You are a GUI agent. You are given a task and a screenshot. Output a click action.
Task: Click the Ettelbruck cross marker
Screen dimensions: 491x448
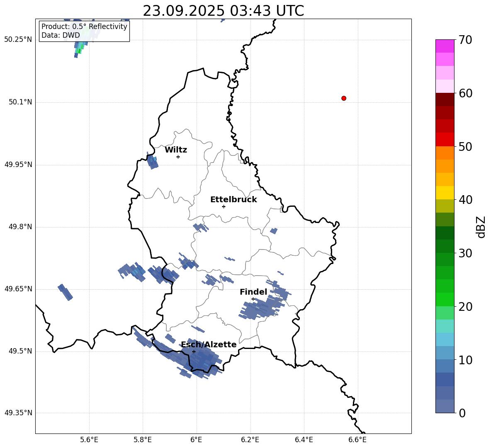coord(224,206)
